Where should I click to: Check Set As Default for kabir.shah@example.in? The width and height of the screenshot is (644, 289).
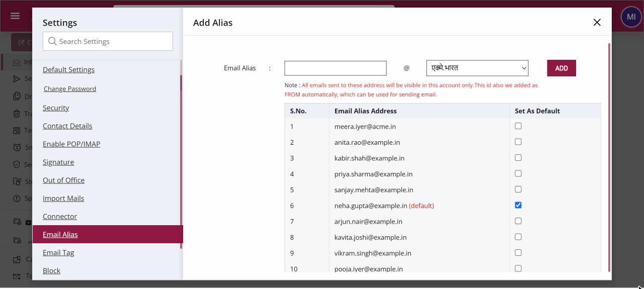point(518,158)
